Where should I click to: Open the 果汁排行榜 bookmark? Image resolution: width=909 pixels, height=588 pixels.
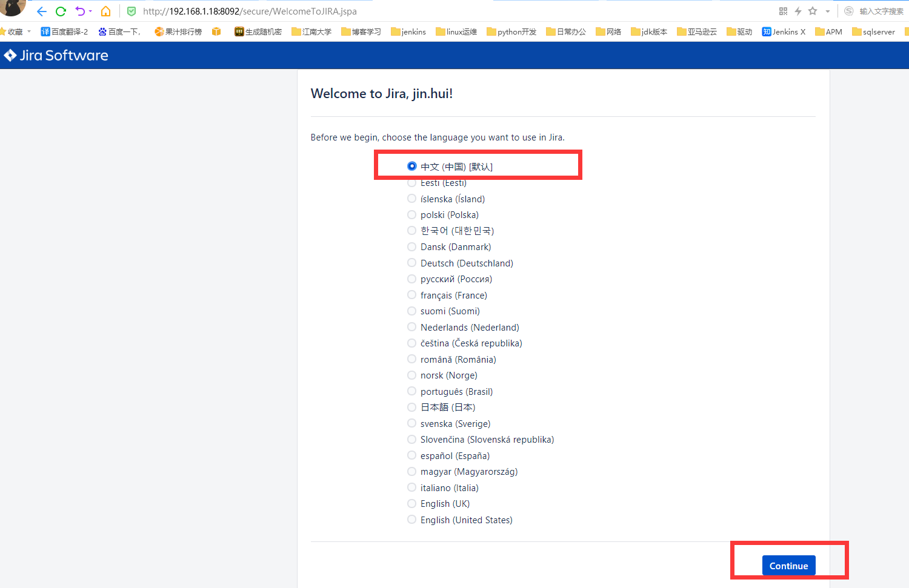coord(178,31)
